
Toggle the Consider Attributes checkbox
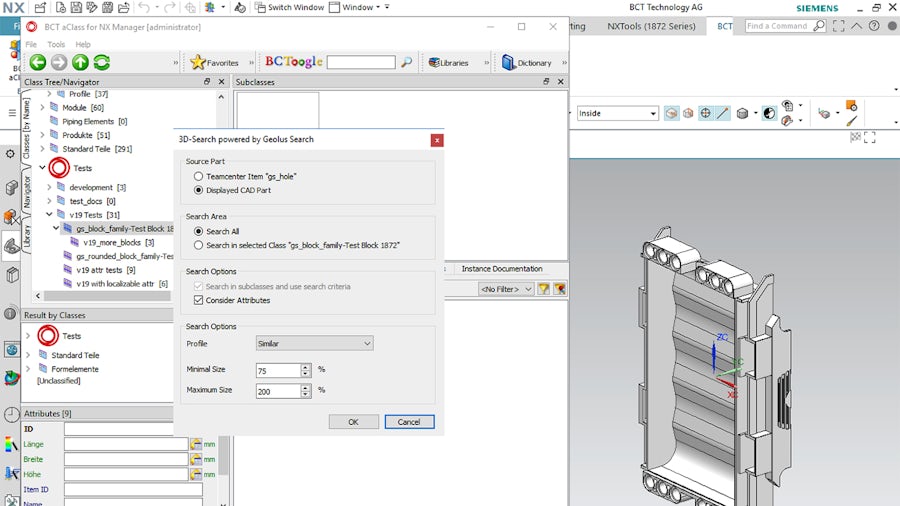click(199, 300)
